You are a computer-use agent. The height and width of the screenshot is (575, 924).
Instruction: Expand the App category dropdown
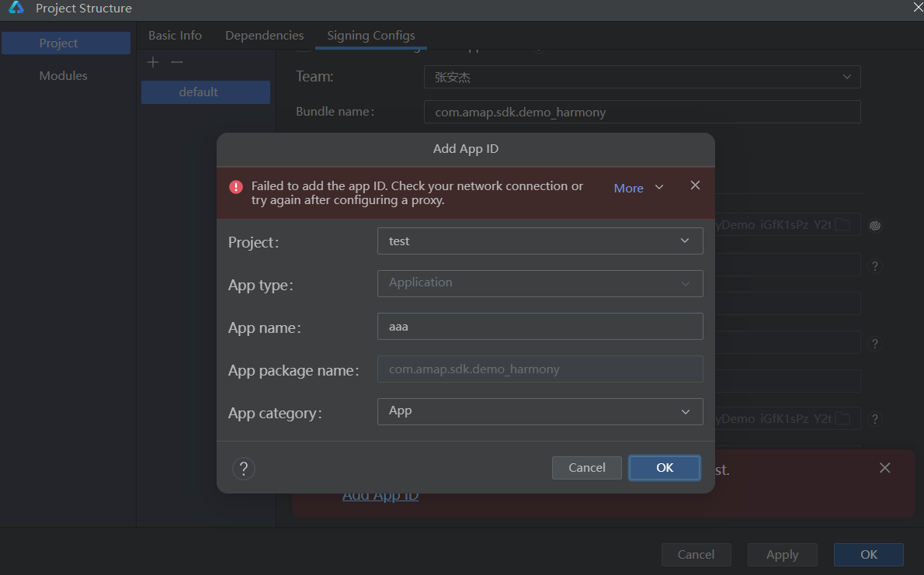click(540, 411)
